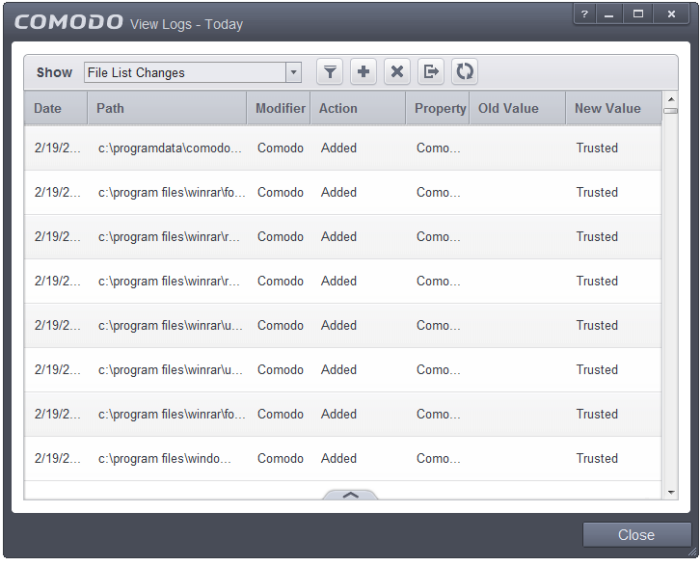This screenshot has width=700, height=561.
Task: Sort by New Value column header
Action: point(613,108)
